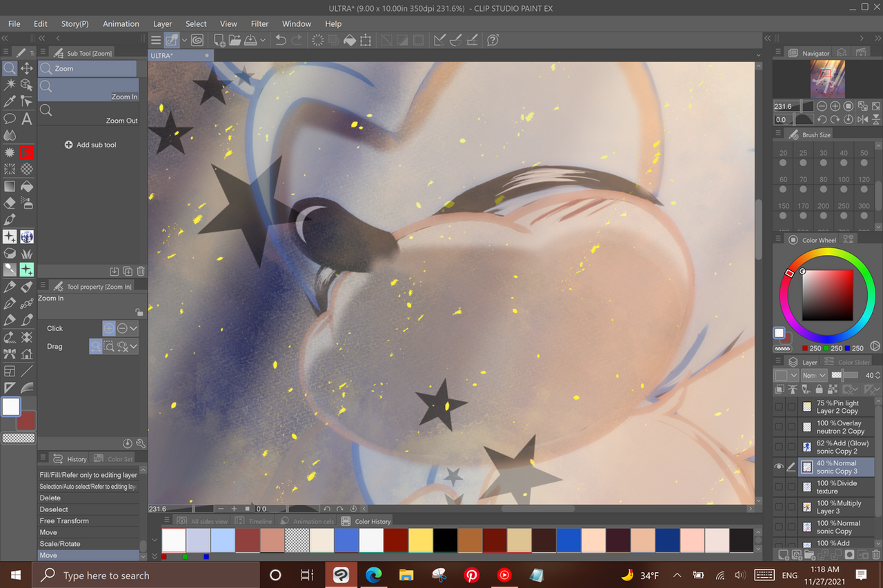Select the Zoom In sub tool
Image resolution: width=883 pixels, height=588 pixels.
[x=88, y=90]
